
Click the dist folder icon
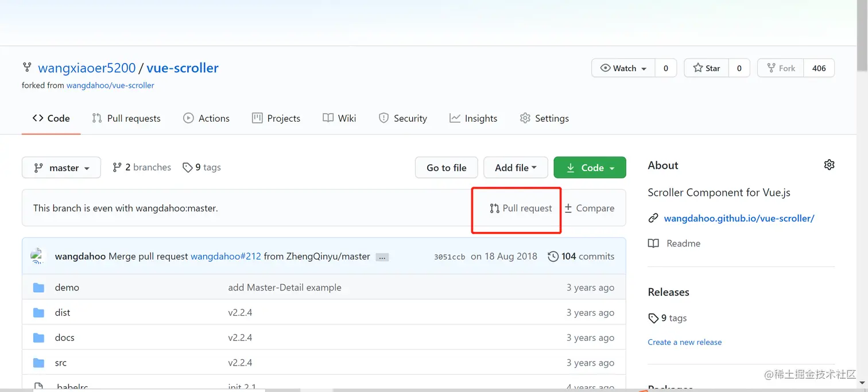(38, 313)
